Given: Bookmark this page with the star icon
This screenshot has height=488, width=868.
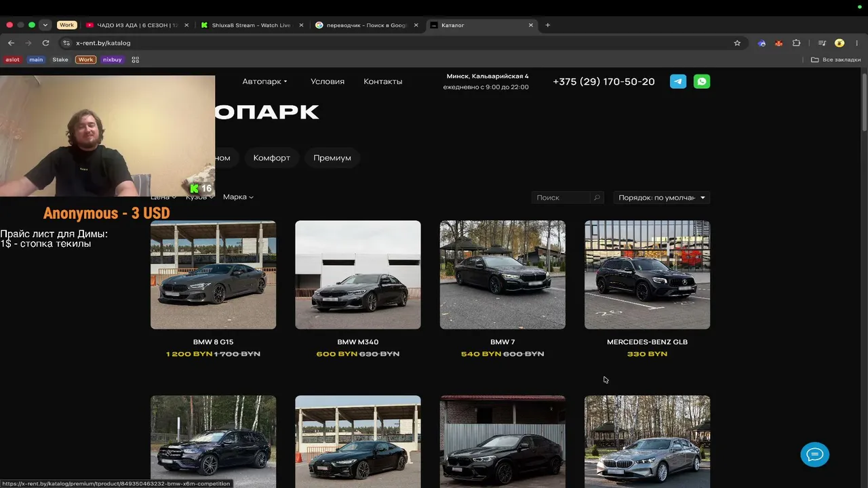Looking at the screenshot, I should [737, 43].
